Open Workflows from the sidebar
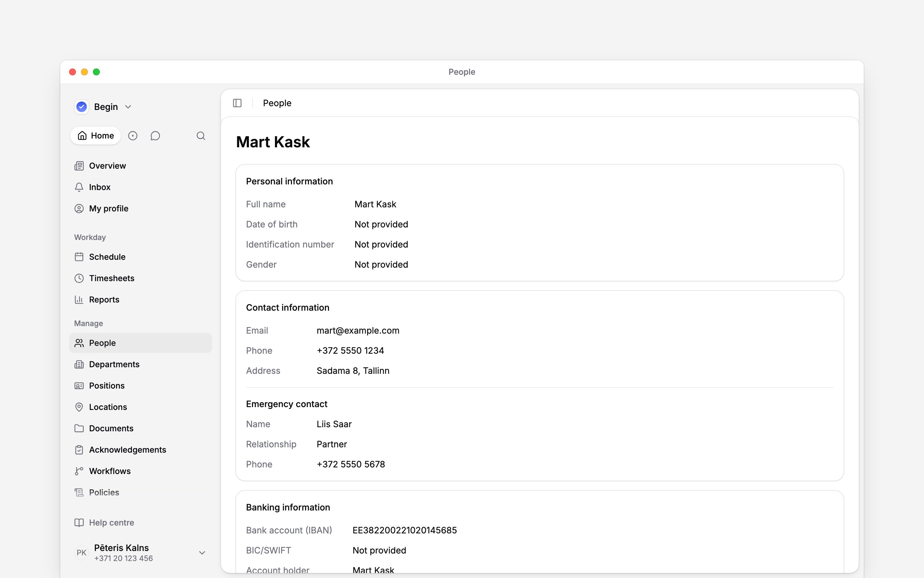Image resolution: width=924 pixels, height=578 pixels. [x=141, y=471]
